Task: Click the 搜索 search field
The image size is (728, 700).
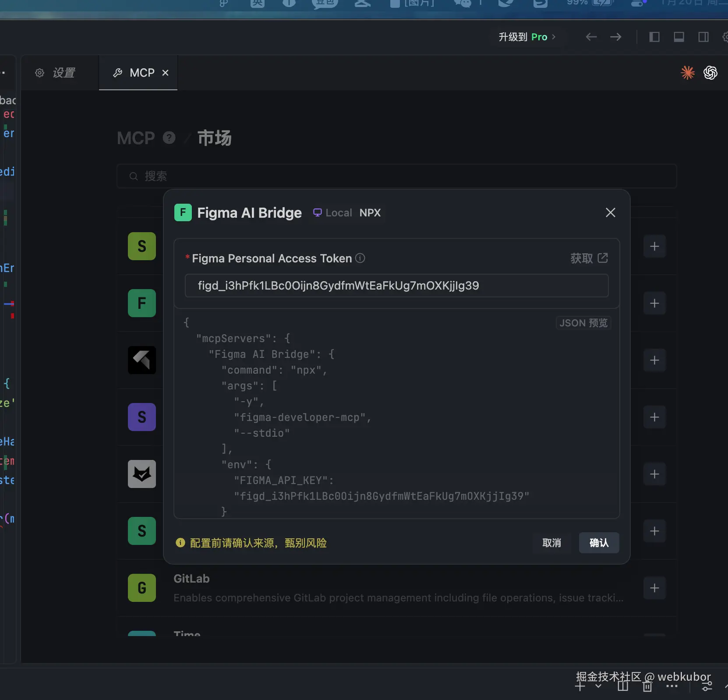Action: click(x=396, y=176)
